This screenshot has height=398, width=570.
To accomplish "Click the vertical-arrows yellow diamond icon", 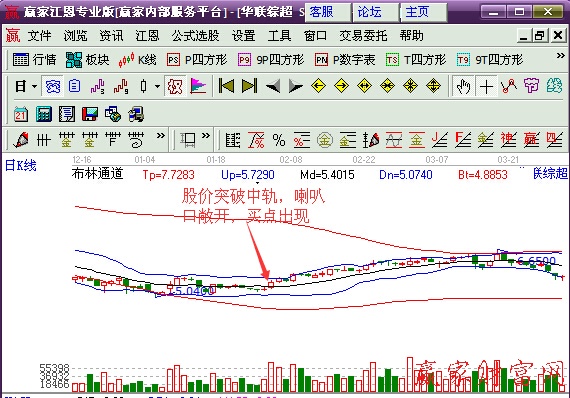I will pyautogui.click(x=433, y=86).
